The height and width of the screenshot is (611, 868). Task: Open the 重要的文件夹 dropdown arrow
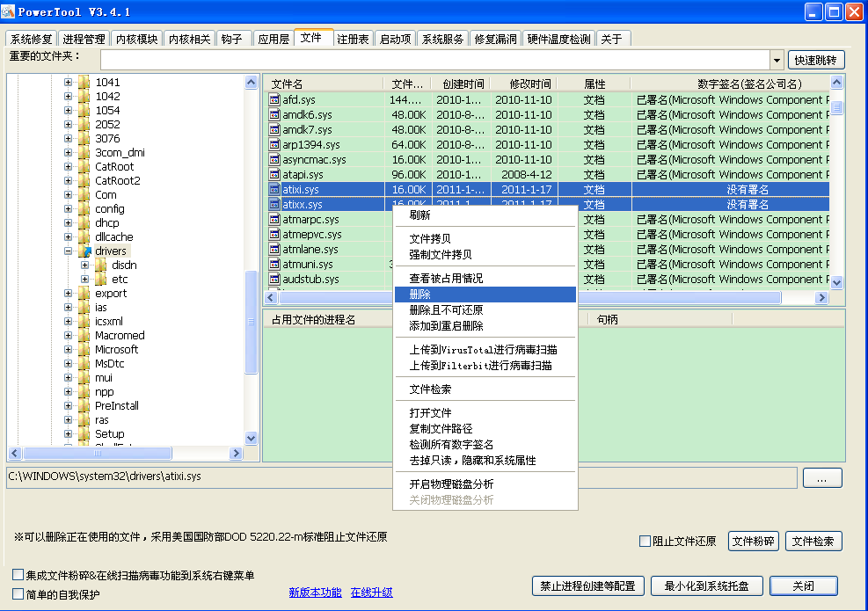(777, 60)
